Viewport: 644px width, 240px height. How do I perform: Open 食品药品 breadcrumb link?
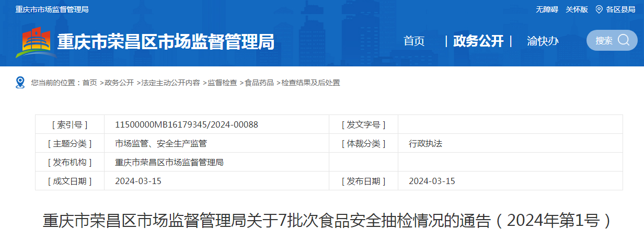[259, 83]
